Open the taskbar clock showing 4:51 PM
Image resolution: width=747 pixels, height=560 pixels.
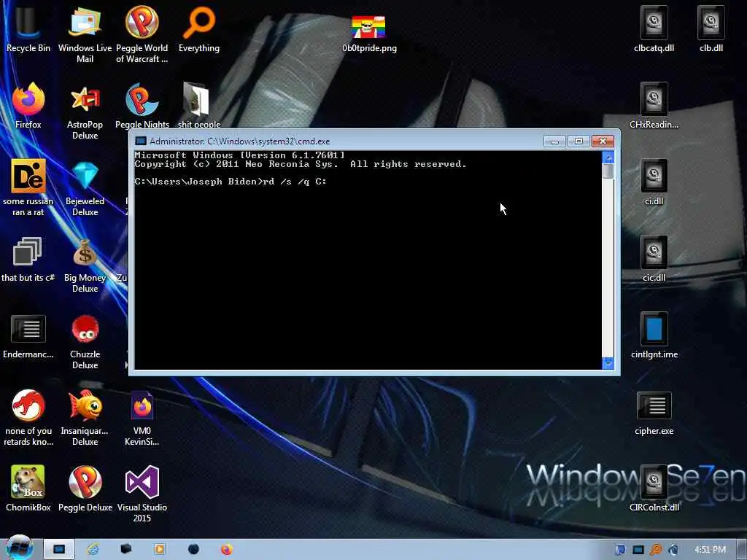click(x=710, y=550)
